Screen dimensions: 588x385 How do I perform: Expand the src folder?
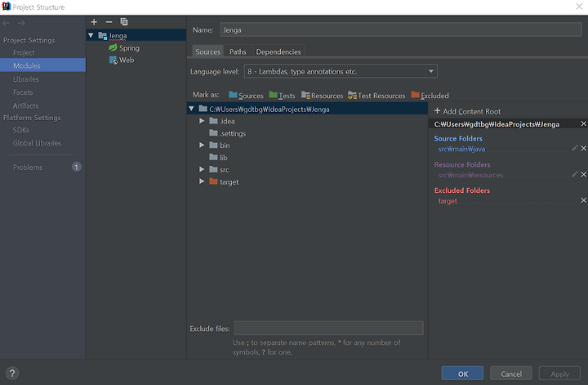click(202, 169)
